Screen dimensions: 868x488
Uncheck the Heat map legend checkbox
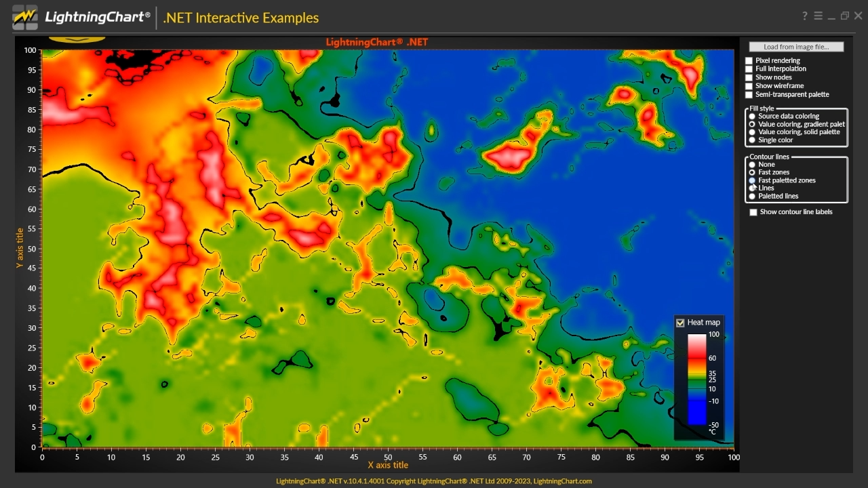[680, 323]
